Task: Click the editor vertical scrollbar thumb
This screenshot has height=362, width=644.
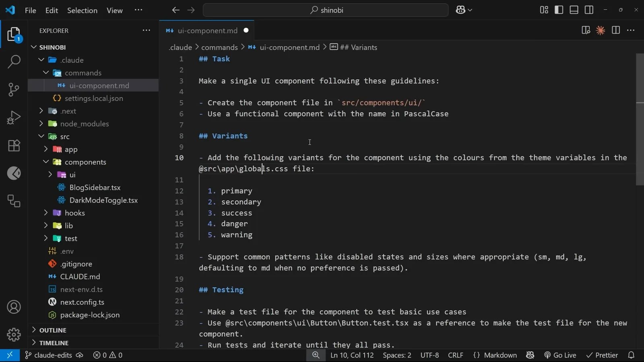Action: (640, 119)
